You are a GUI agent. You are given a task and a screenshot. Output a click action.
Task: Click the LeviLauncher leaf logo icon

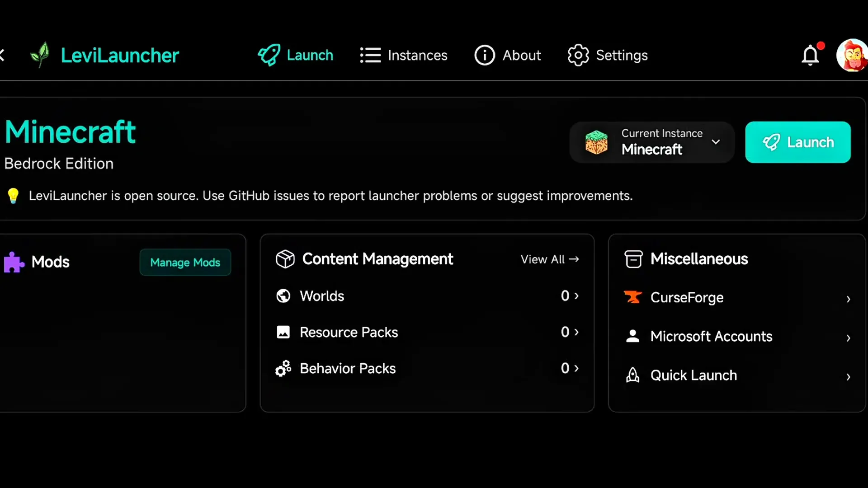40,55
